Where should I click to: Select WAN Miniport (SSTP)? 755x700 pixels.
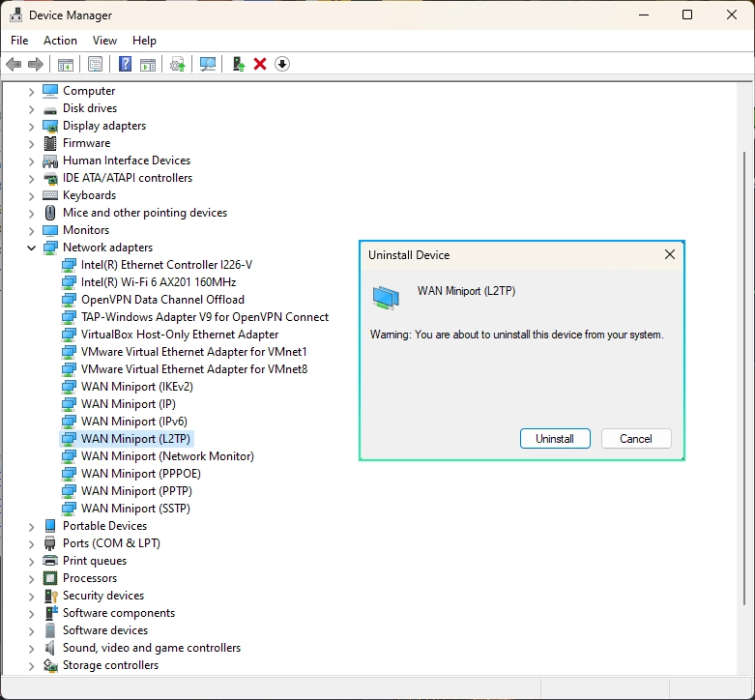(135, 509)
